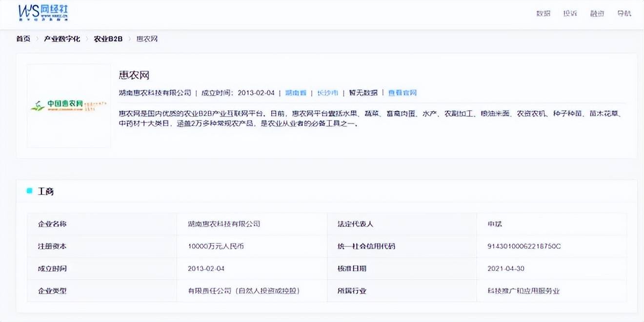This screenshot has width=644, height=322.
Task: Open the 投诉 navigation item
Action: pyautogui.click(x=570, y=14)
